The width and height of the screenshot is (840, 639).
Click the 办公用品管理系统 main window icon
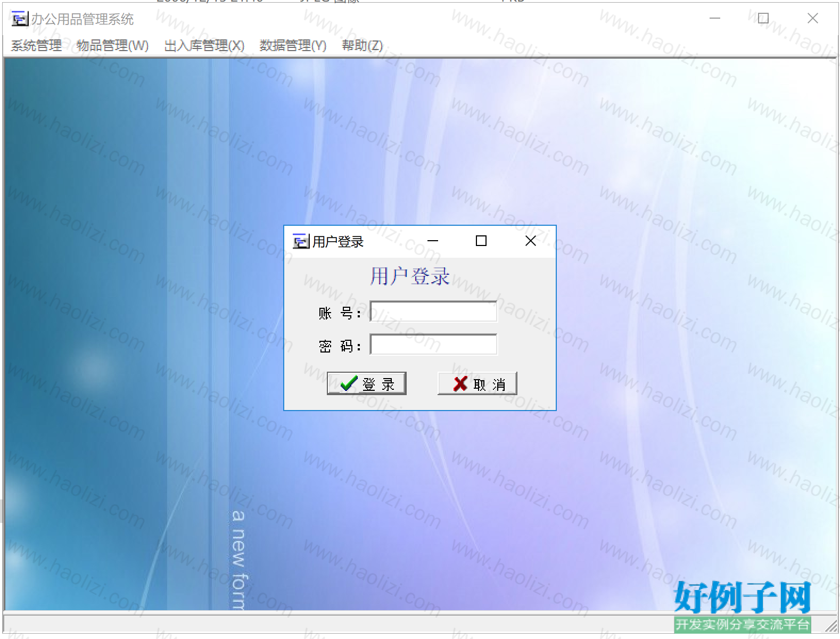pyautogui.click(x=20, y=19)
